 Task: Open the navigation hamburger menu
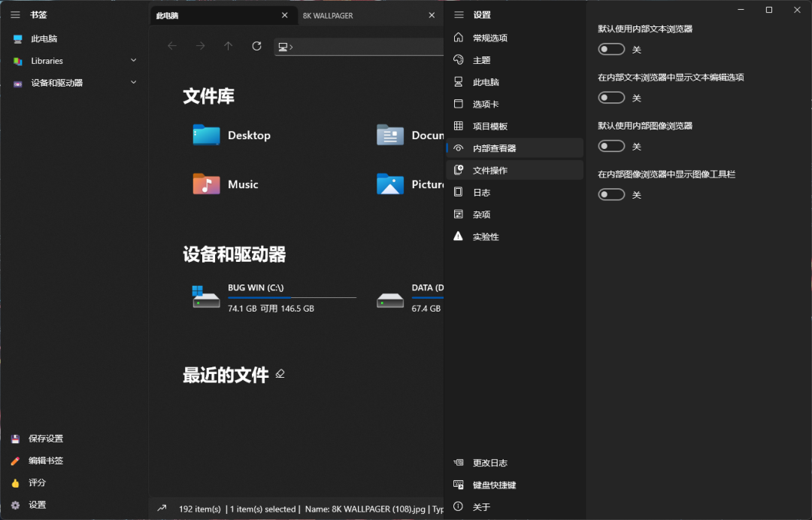tap(15, 14)
